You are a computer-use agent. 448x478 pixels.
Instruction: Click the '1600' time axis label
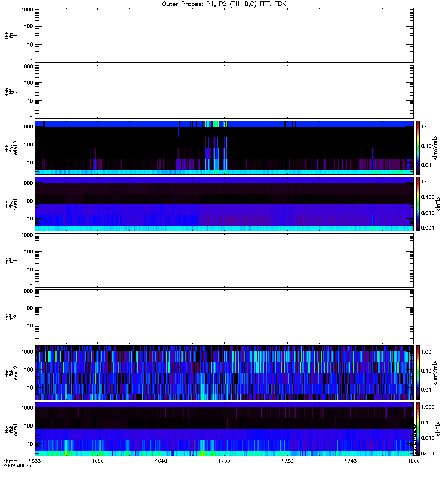pyautogui.click(x=35, y=461)
